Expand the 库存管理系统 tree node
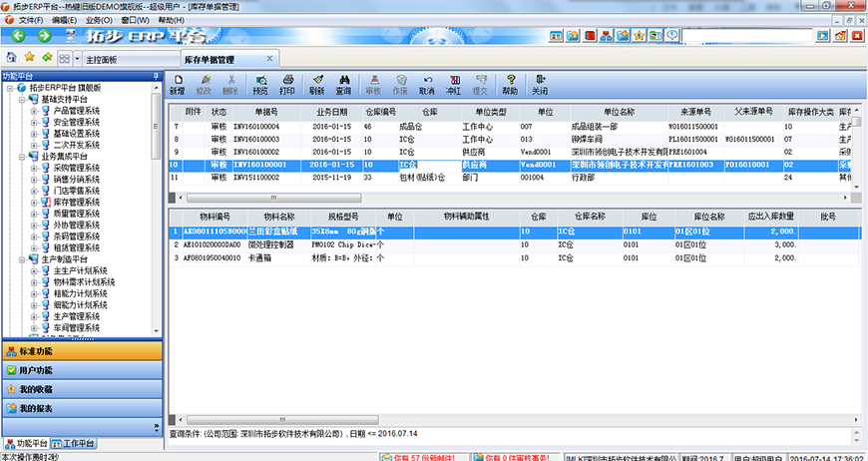The width and height of the screenshot is (868, 461). tap(34, 203)
